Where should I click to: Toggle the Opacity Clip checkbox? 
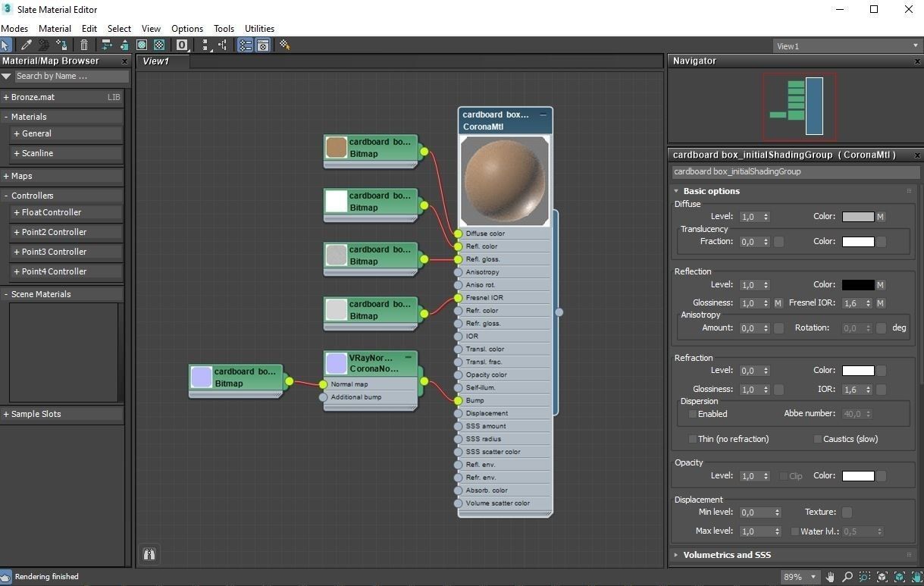coord(784,476)
